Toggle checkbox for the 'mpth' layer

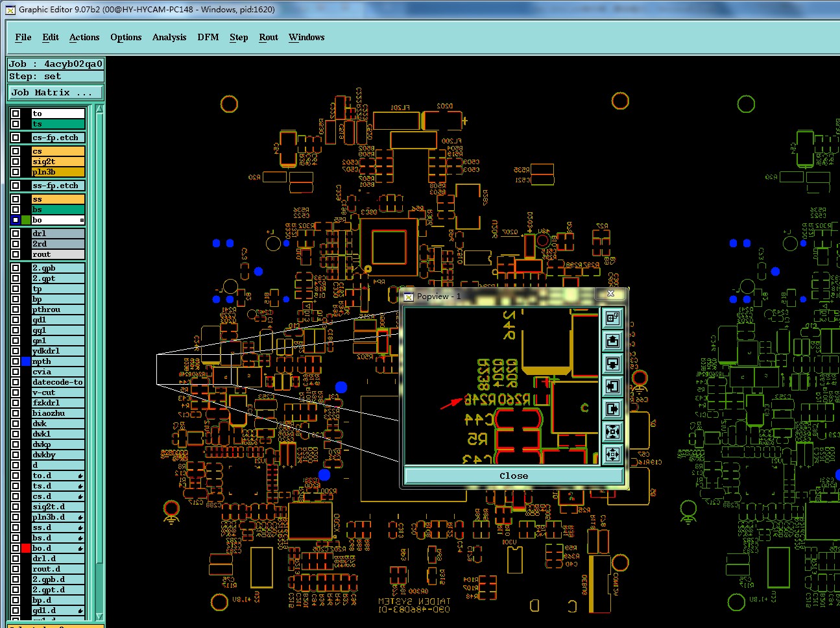click(x=16, y=361)
